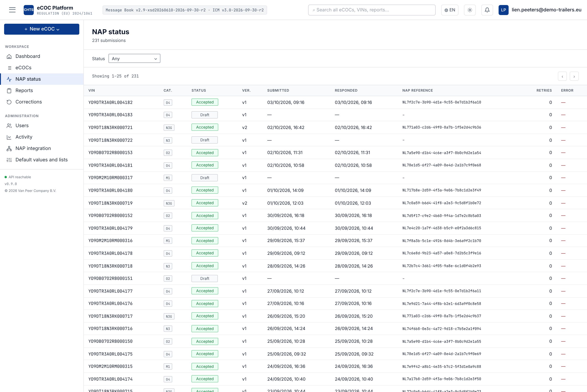Image resolution: width=587 pixels, height=392 pixels.
Task: Open notifications bell icon
Action: tap(487, 10)
